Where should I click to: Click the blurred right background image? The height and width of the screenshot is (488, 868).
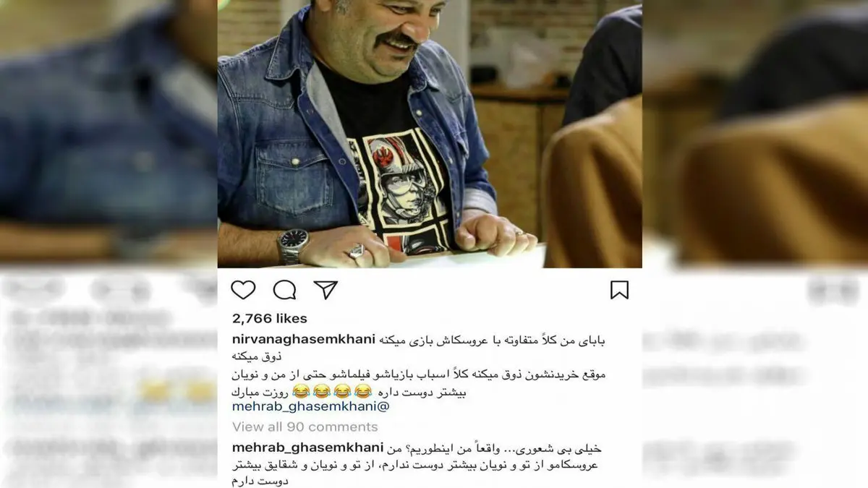(x=755, y=130)
